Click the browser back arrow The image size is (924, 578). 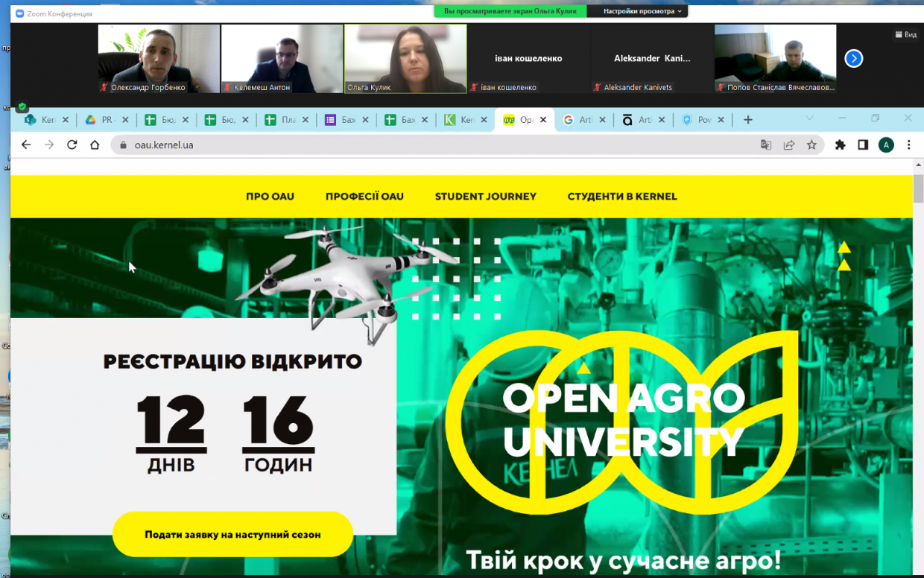pos(26,145)
